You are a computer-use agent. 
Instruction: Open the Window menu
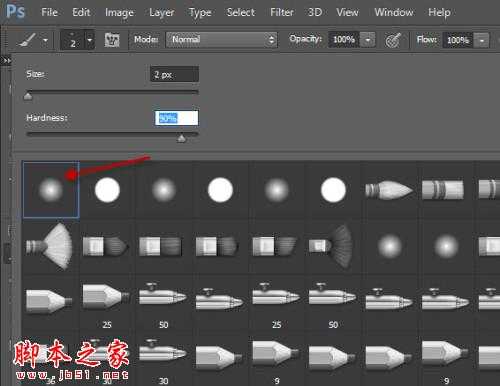pyautogui.click(x=394, y=12)
